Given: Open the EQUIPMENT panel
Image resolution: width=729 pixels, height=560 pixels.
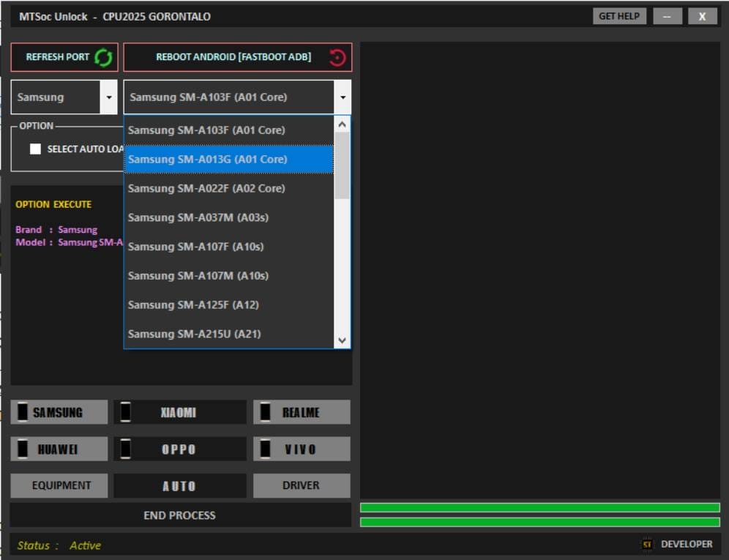Looking at the screenshot, I should [x=59, y=485].
